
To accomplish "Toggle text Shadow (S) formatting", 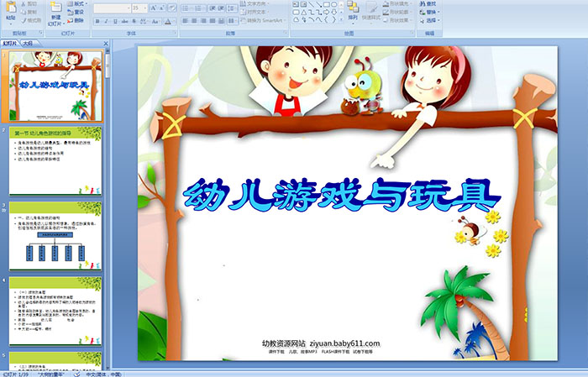I will click(x=134, y=21).
